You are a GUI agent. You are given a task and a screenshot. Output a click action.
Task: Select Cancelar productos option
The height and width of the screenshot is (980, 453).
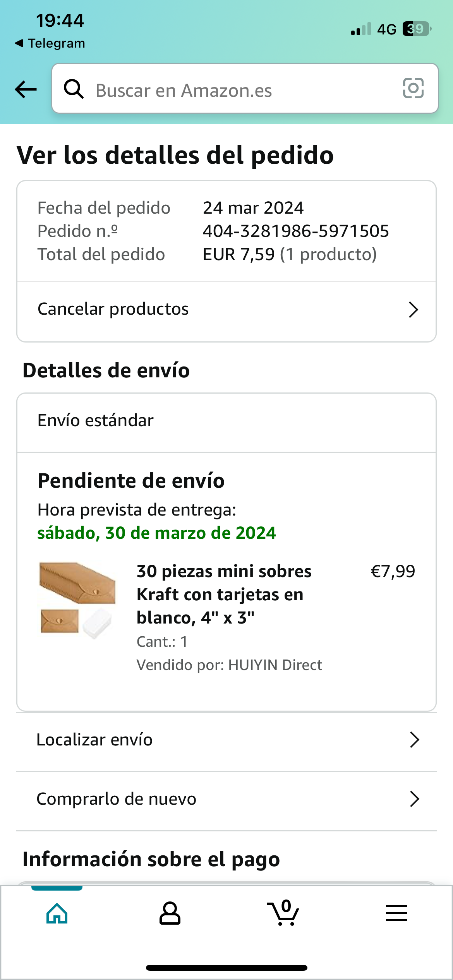pos(226,310)
